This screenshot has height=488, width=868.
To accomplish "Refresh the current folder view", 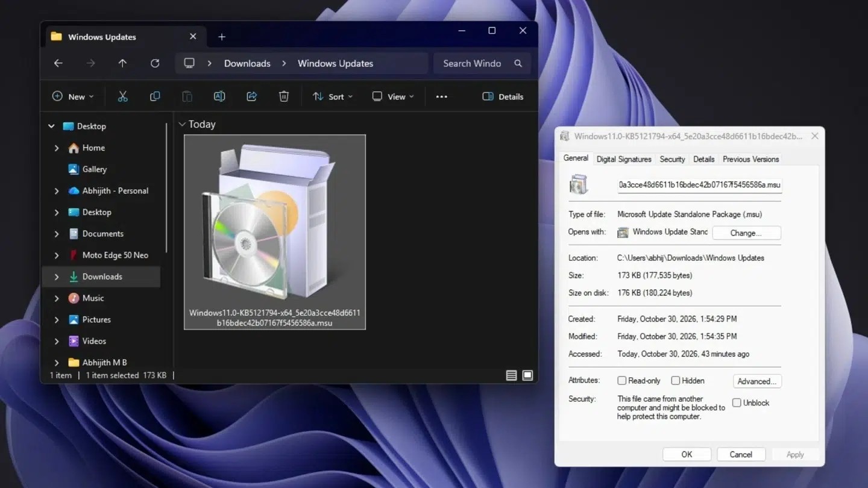I will [155, 63].
